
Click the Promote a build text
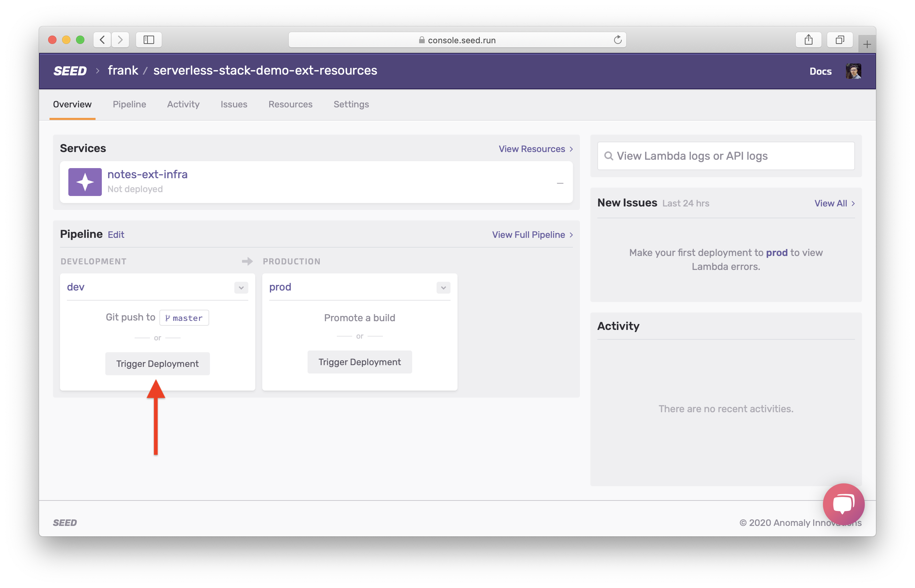tap(359, 318)
